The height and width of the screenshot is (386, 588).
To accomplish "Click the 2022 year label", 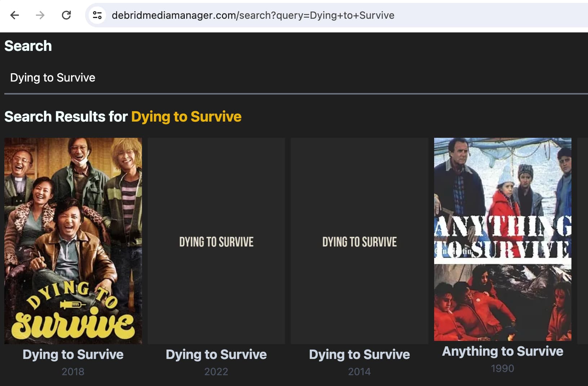I will pyautogui.click(x=216, y=372).
